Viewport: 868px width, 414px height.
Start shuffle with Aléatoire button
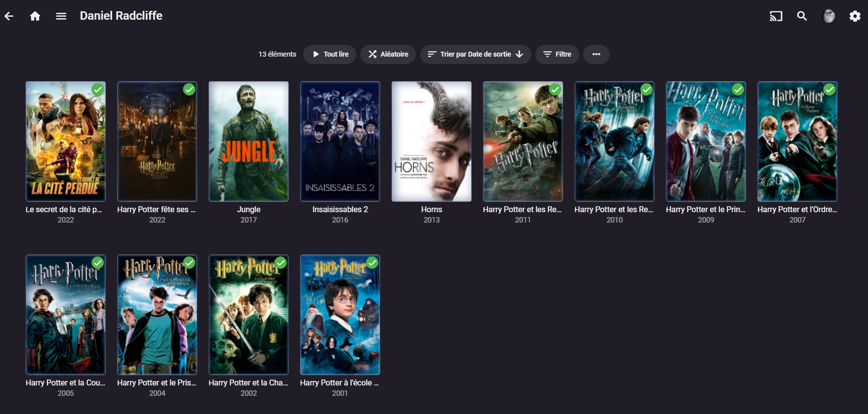[388, 54]
